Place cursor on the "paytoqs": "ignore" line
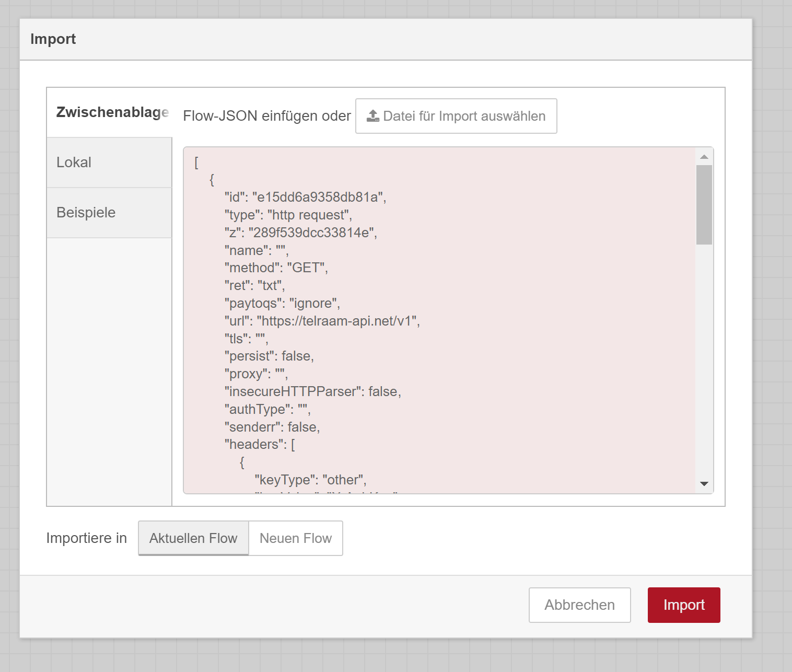 tap(282, 304)
